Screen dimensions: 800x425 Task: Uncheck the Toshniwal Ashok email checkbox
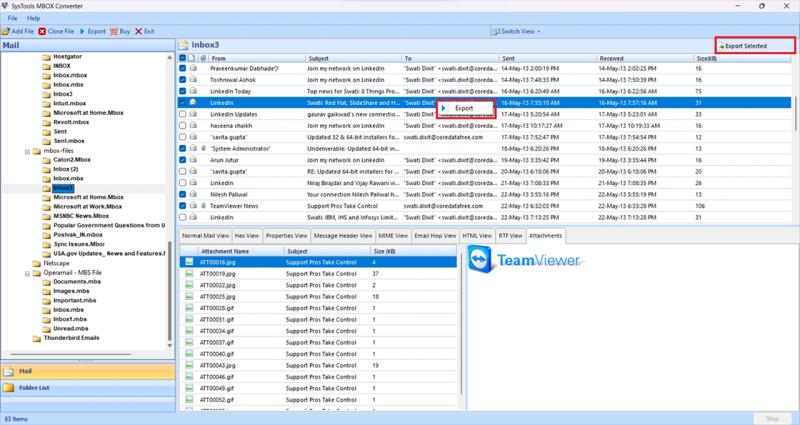click(x=183, y=80)
